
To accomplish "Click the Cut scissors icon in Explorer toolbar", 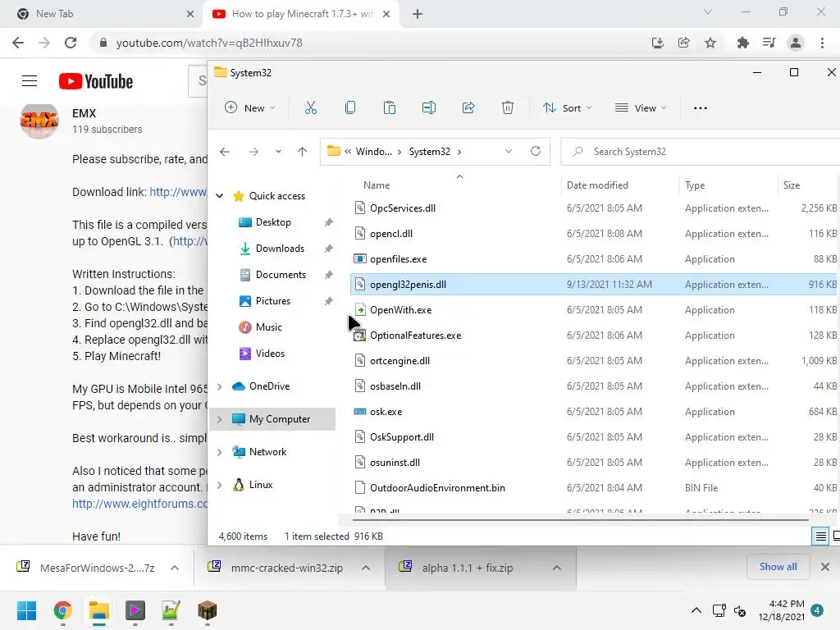I will click(311, 107).
